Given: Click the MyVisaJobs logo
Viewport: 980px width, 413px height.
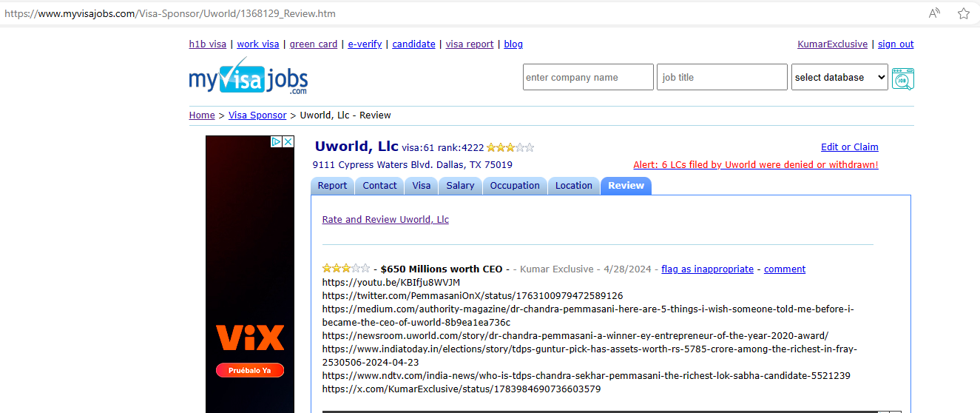Looking at the screenshot, I should coord(249,75).
